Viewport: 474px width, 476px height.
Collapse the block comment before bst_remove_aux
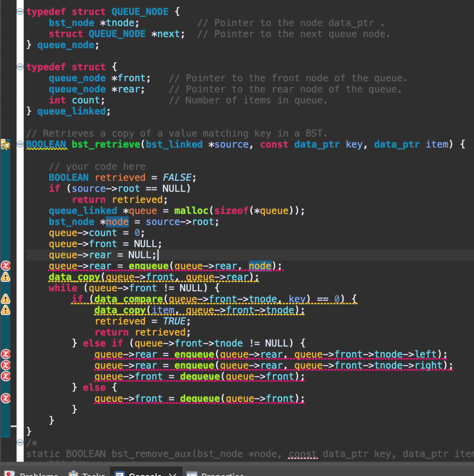(x=20, y=442)
